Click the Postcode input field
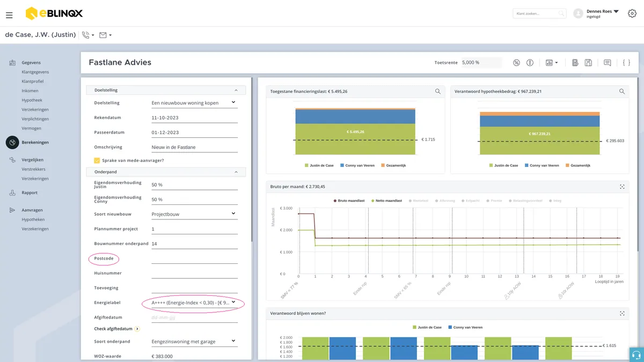Viewport: 644px width, 362px height. [194, 258]
